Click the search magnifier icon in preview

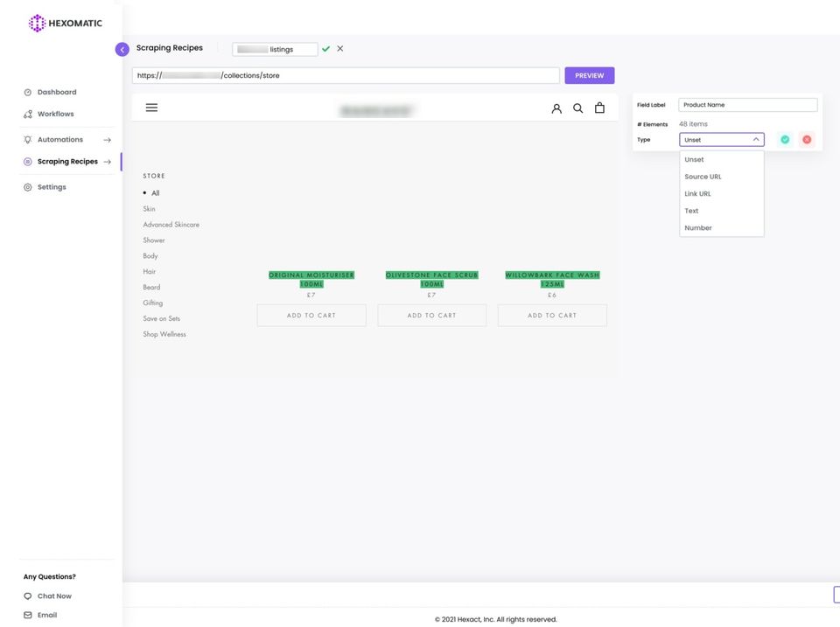pyautogui.click(x=578, y=108)
